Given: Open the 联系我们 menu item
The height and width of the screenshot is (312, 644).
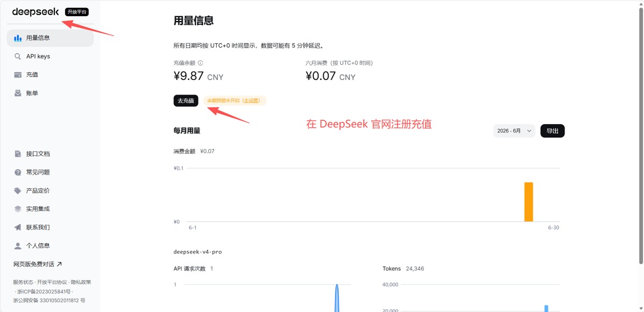Looking at the screenshot, I should tap(50, 227).
